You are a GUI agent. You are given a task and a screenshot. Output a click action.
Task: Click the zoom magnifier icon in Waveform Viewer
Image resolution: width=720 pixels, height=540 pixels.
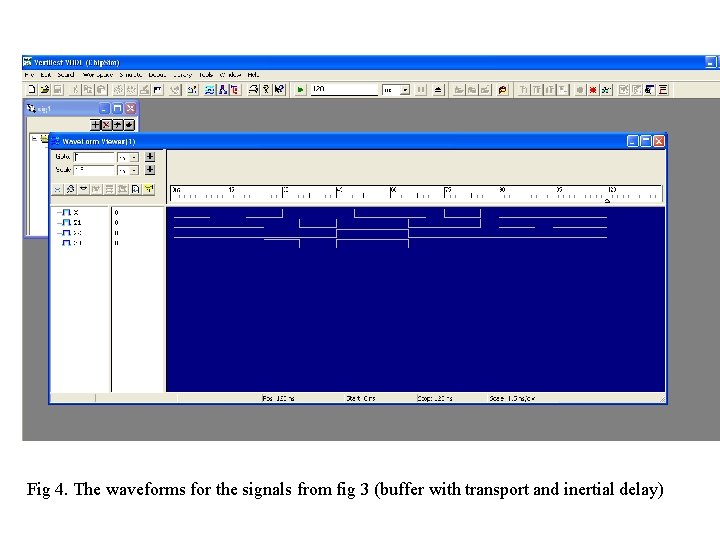(x=70, y=189)
